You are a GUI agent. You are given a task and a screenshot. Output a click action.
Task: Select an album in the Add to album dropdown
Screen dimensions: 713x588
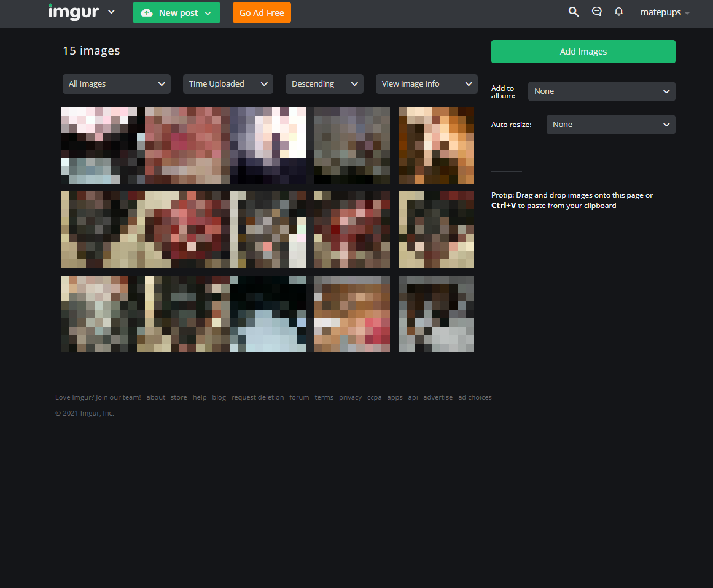pos(602,91)
